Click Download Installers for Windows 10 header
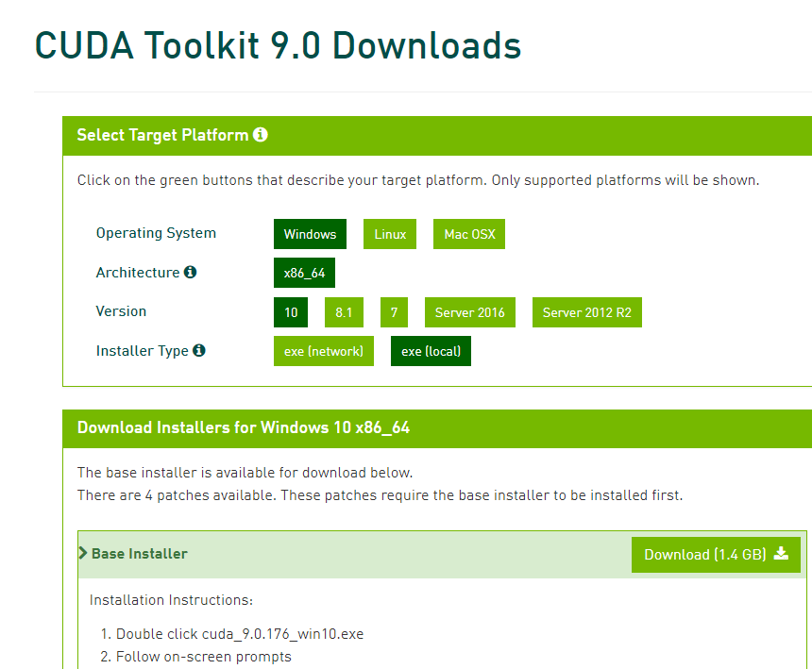 244,427
